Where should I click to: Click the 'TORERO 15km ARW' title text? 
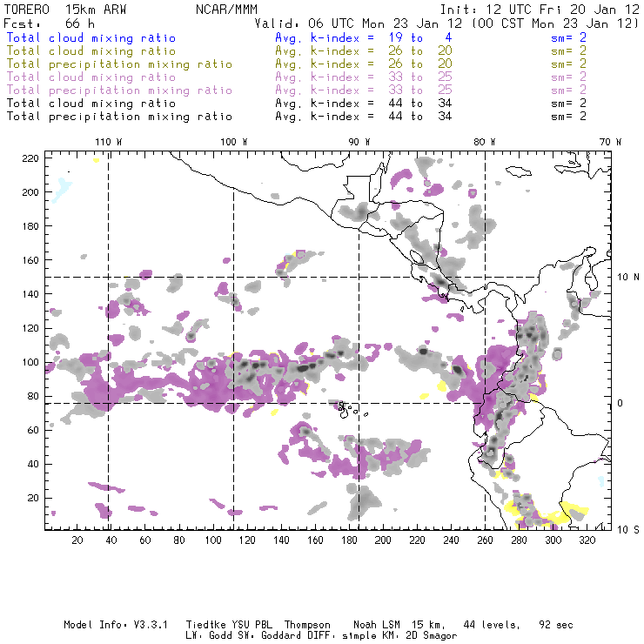pyautogui.click(x=65, y=10)
